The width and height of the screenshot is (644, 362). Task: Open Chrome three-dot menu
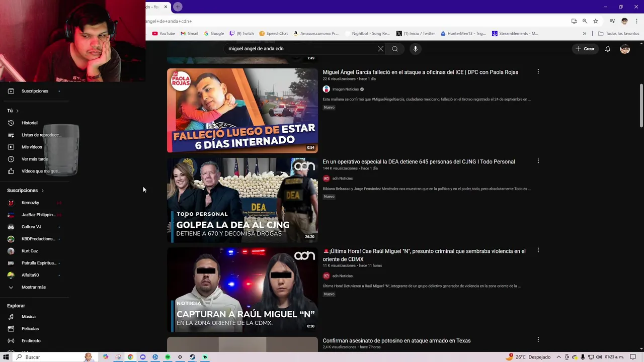(636, 21)
